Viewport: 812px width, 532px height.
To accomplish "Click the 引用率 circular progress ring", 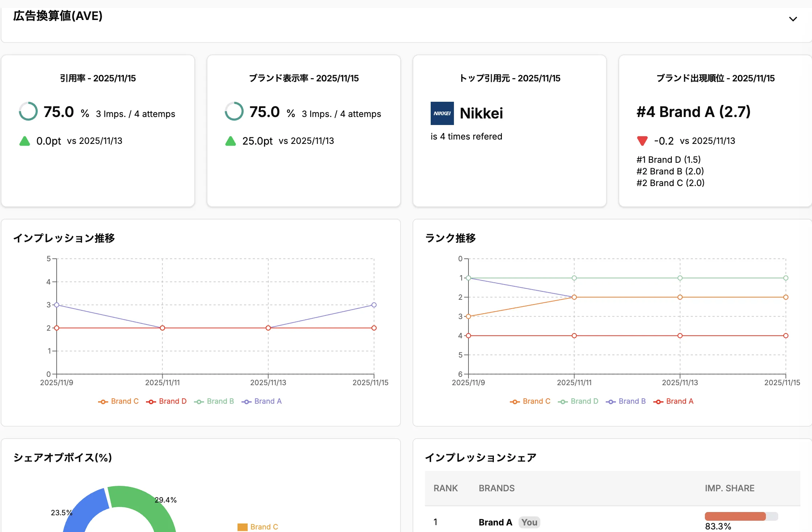I will [28, 112].
